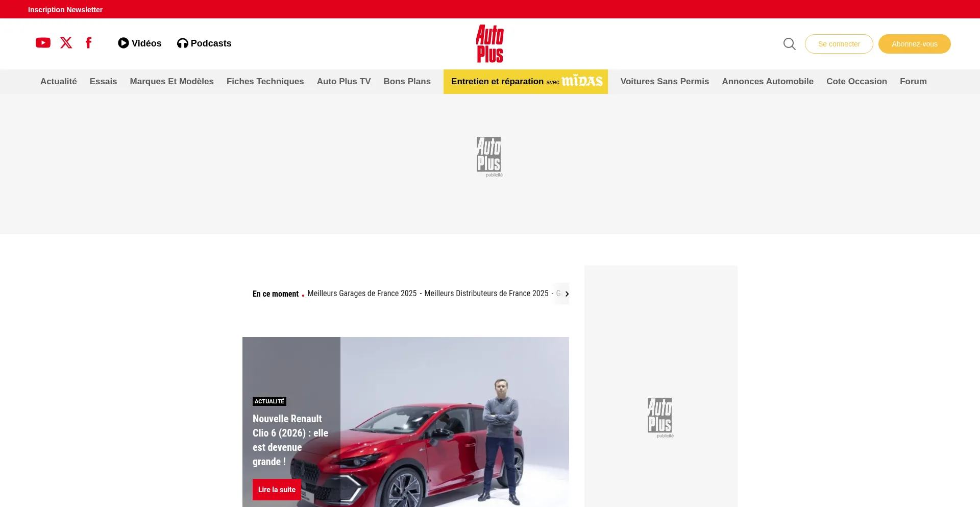980x507 pixels.
Task: Open Meilleurs Garages de France 2025 link
Action: click(362, 294)
